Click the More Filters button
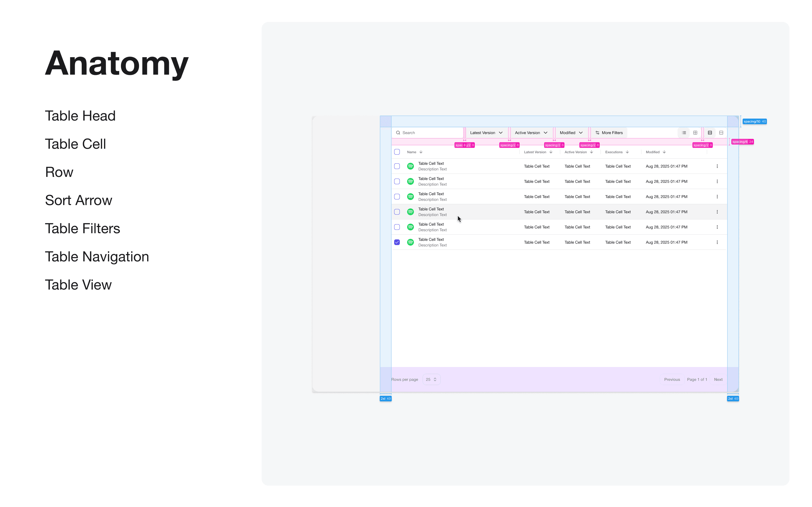This screenshot has width=812, height=507. (x=609, y=133)
